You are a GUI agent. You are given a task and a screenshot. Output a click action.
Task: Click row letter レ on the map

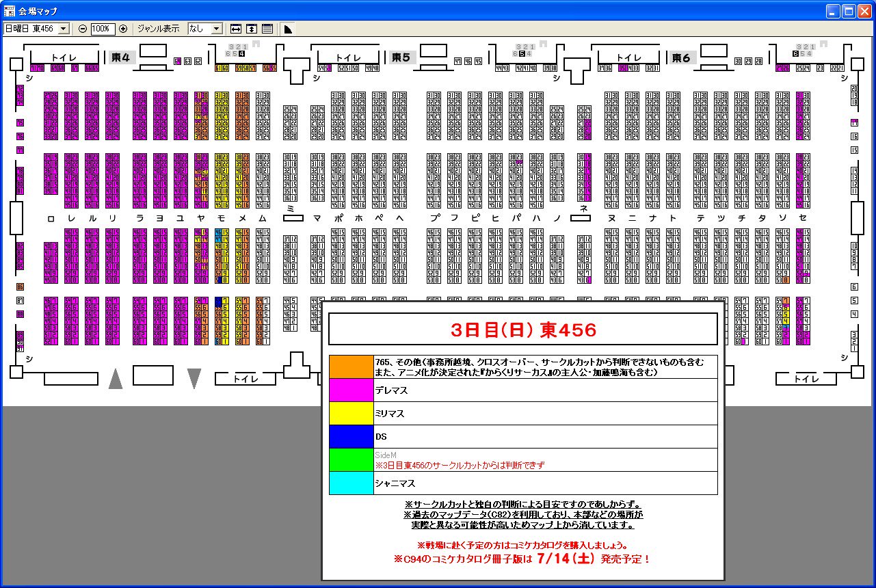(72, 218)
